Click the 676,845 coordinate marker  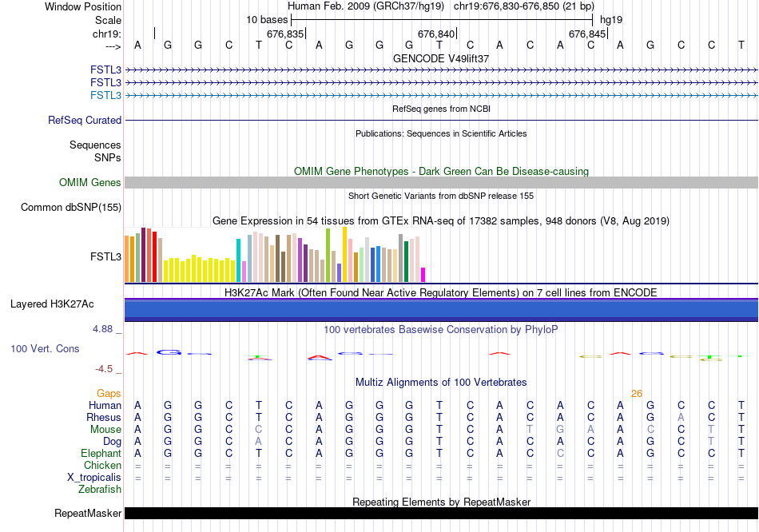[x=587, y=34]
